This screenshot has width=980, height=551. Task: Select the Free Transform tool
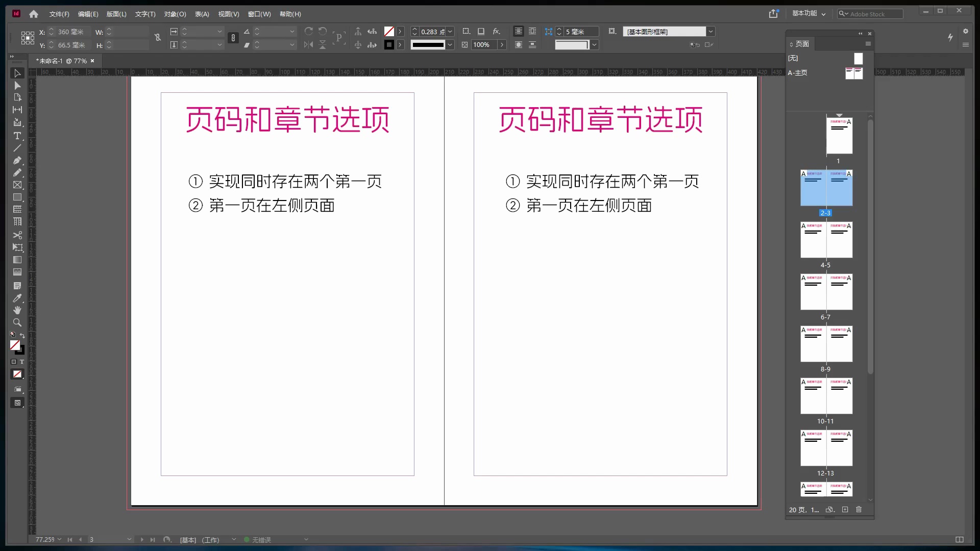point(17,247)
